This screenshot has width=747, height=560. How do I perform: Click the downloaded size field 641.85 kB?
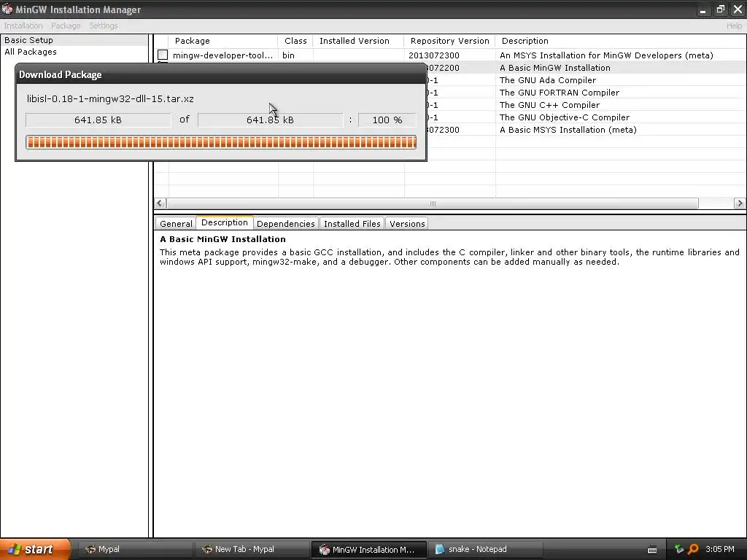[x=98, y=120]
